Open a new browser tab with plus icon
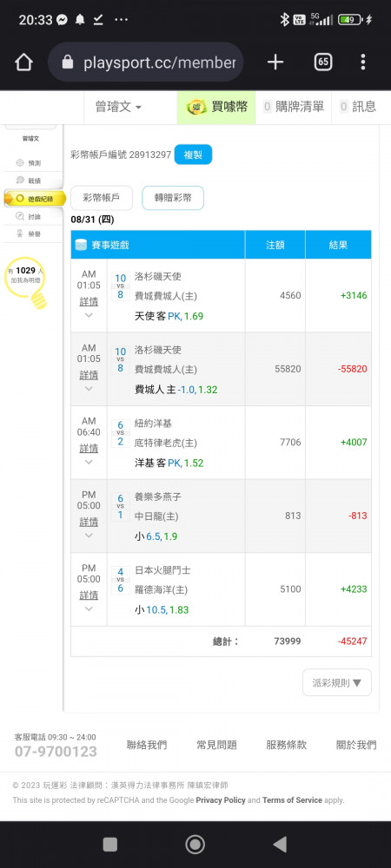This screenshot has height=868, width=391. tap(275, 62)
